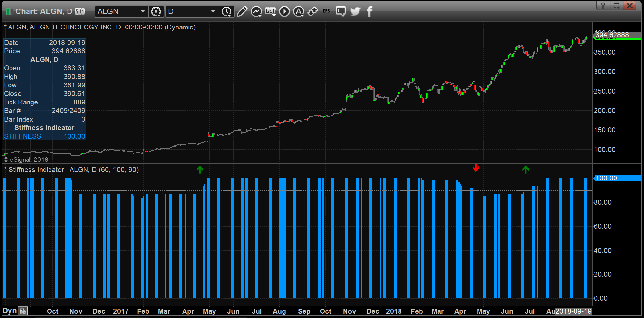Open the EFS scripts menu
Viewport: 644px width, 318px height.
click(326, 11)
